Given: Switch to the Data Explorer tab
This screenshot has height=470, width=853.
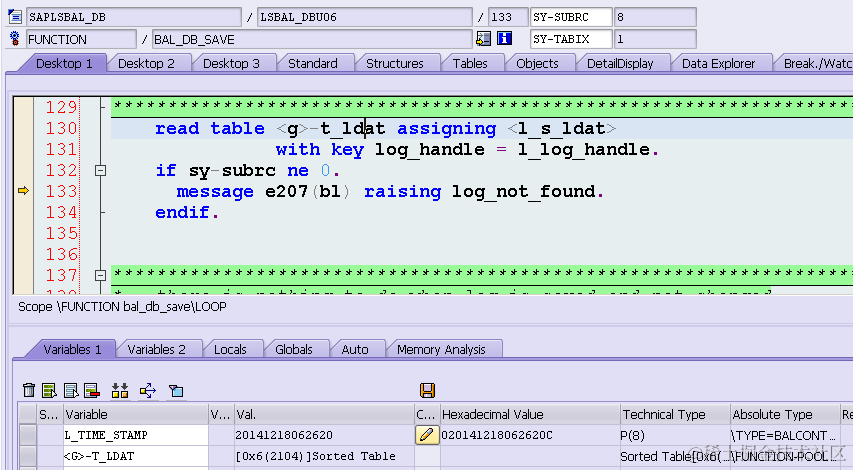Looking at the screenshot, I should coord(719,64).
